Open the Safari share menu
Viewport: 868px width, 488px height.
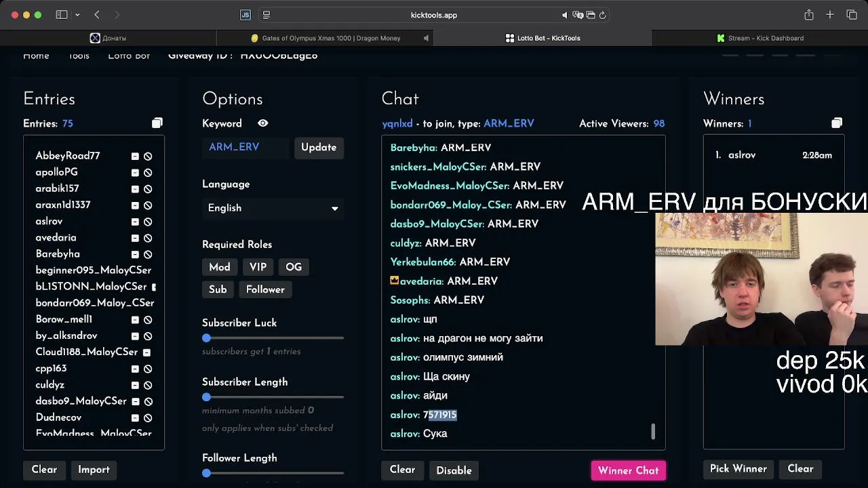click(808, 15)
